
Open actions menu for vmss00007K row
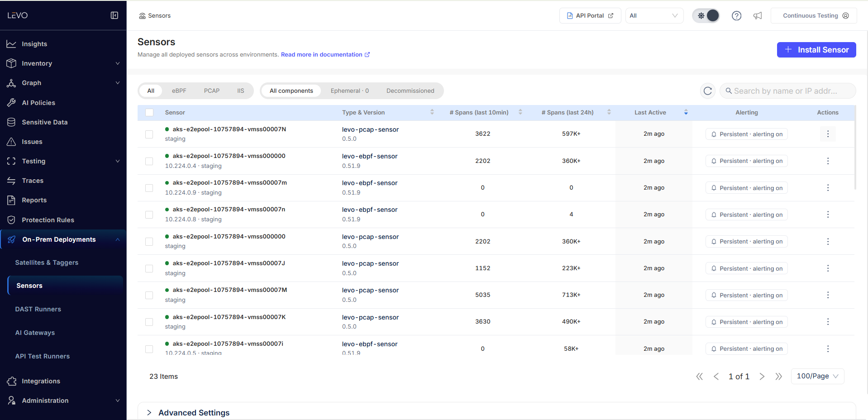point(828,322)
